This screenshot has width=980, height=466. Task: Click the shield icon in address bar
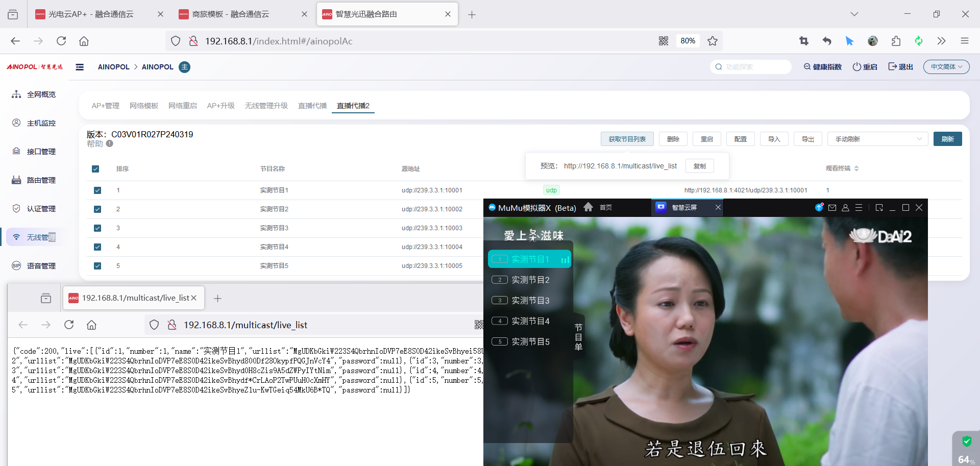(176, 41)
